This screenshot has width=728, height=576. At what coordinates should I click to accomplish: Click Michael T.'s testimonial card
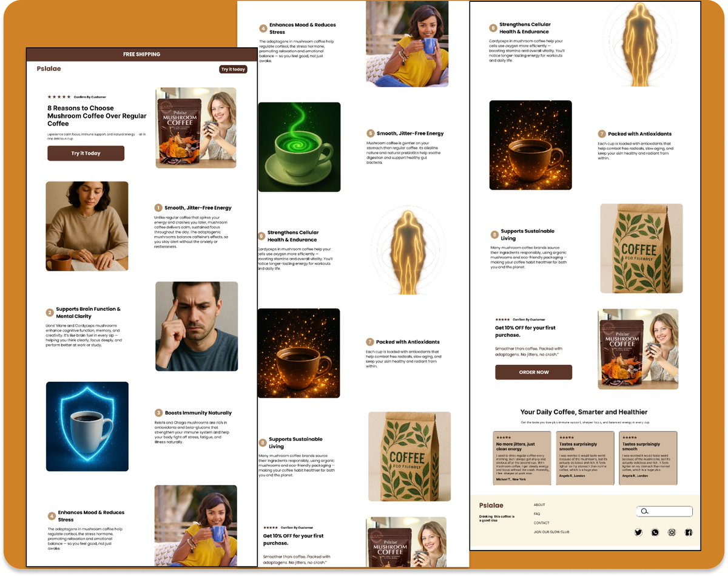click(x=521, y=458)
